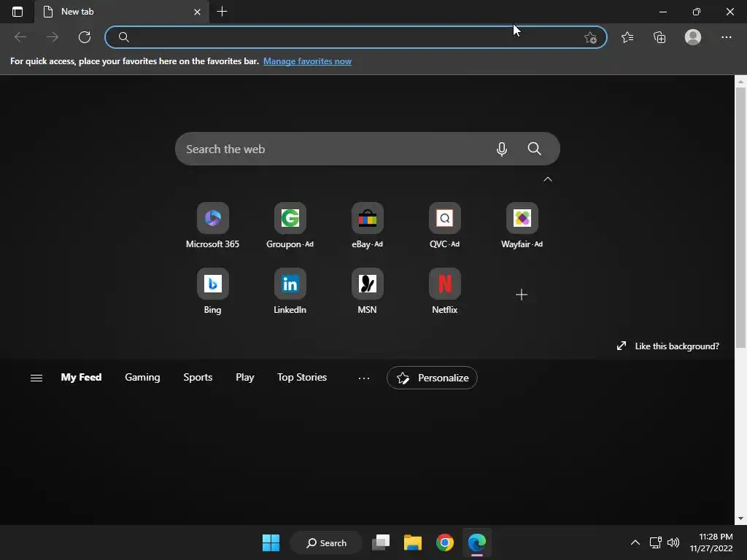Switch to the Gaming tab
Screen dimensions: 747x560
click(142, 378)
